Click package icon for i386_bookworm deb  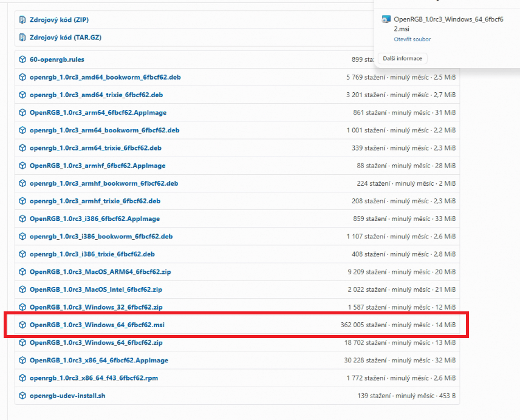tap(22, 237)
